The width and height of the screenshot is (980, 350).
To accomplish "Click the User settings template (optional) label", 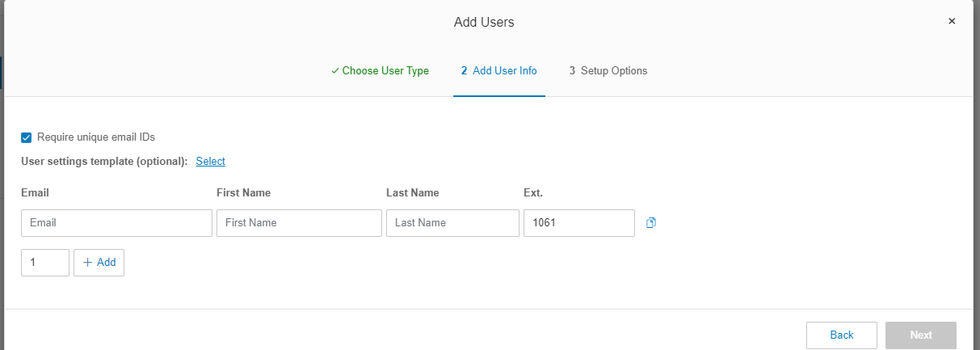I will pos(104,162).
